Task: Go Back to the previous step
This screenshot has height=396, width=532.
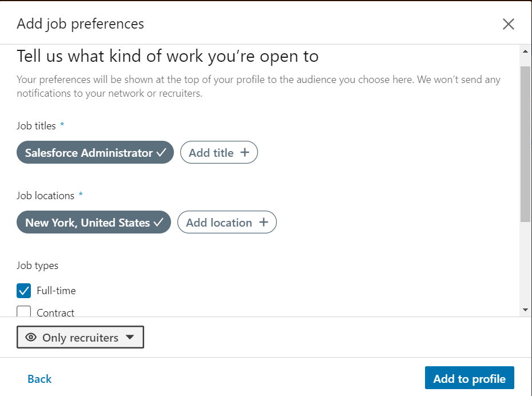Action: pyautogui.click(x=39, y=379)
